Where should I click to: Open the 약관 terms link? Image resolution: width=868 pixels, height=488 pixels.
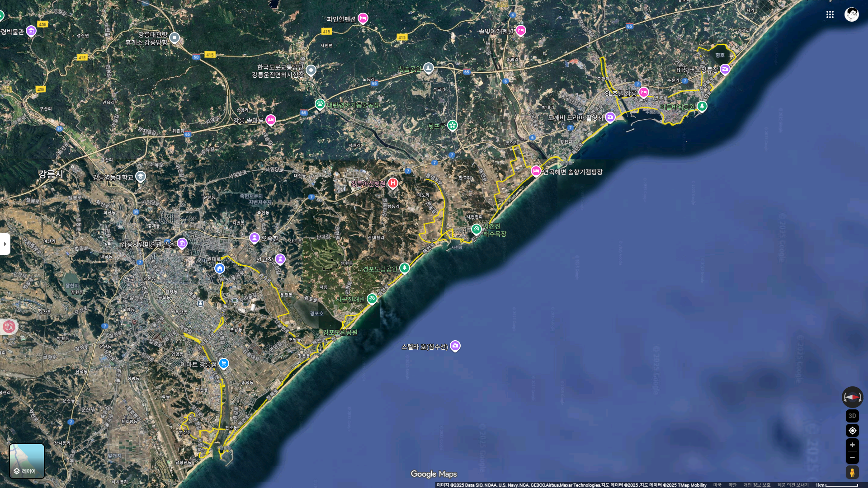(732, 485)
